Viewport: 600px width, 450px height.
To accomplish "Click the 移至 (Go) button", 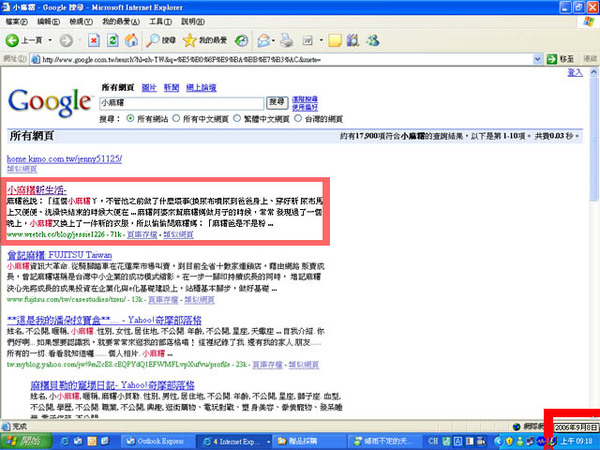I will point(561,59).
